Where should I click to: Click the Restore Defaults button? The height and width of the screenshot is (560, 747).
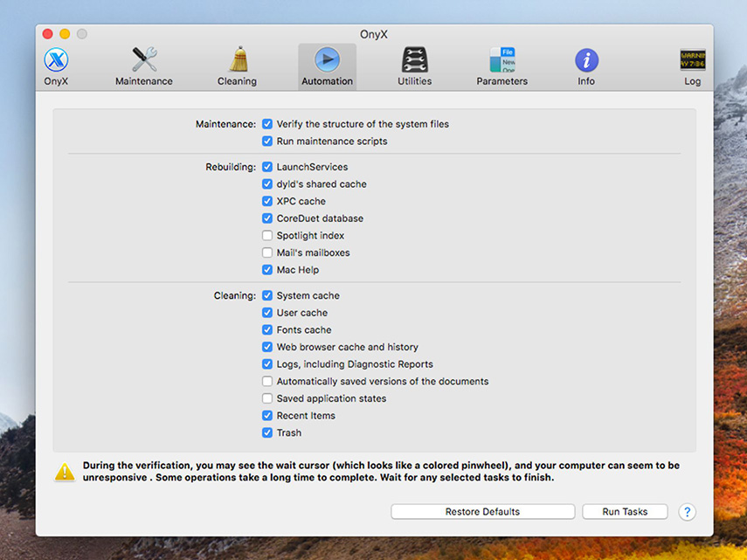coord(482,512)
